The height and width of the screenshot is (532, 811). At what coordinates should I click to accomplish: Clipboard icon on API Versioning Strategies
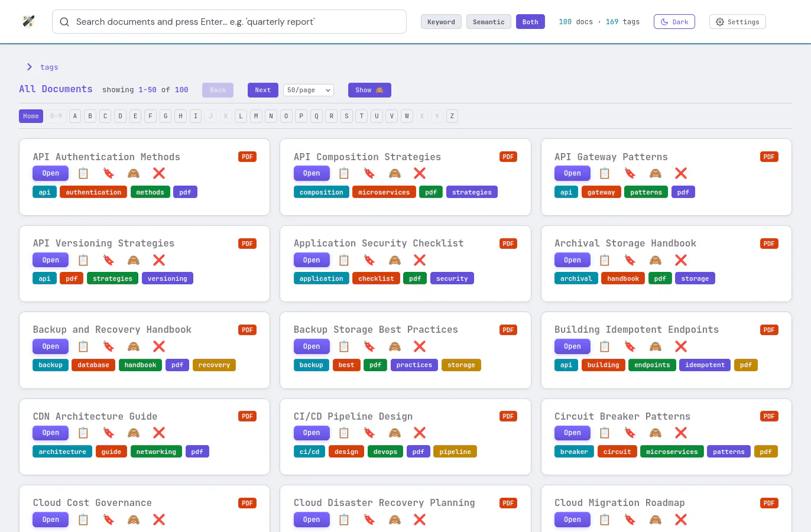click(x=83, y=260)
